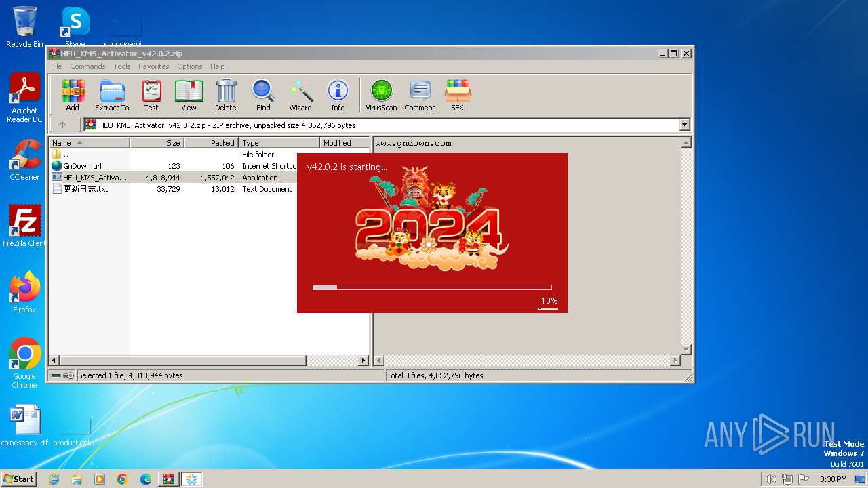The height and width of the screenshot is (488, 868).
Task: Open the Commands menu
Action: tap(87, 66)
